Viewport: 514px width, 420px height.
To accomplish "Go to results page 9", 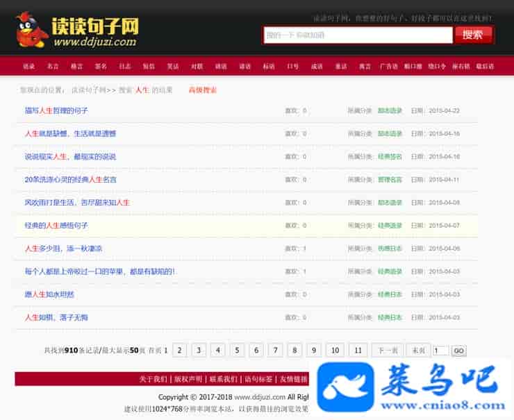I will pyautogui.click(x=314, y=350).
